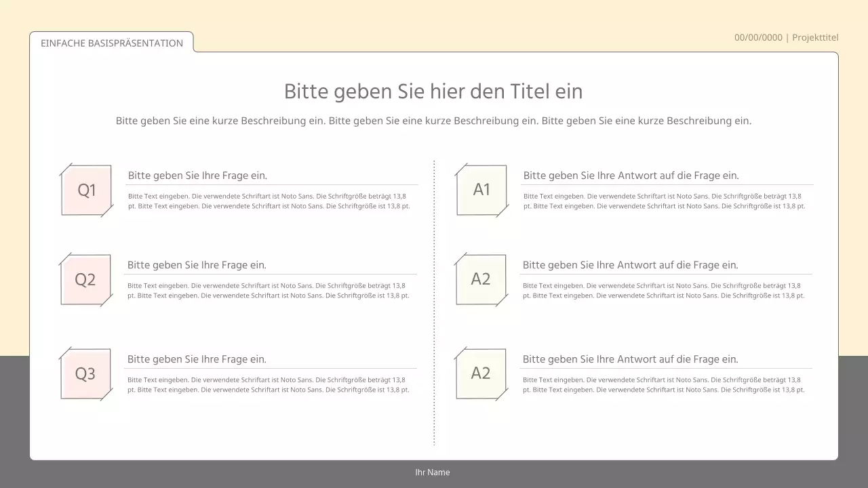Select the A1 answer badge
The width and height of the screenshot is (868, 488).
[481, 190]
